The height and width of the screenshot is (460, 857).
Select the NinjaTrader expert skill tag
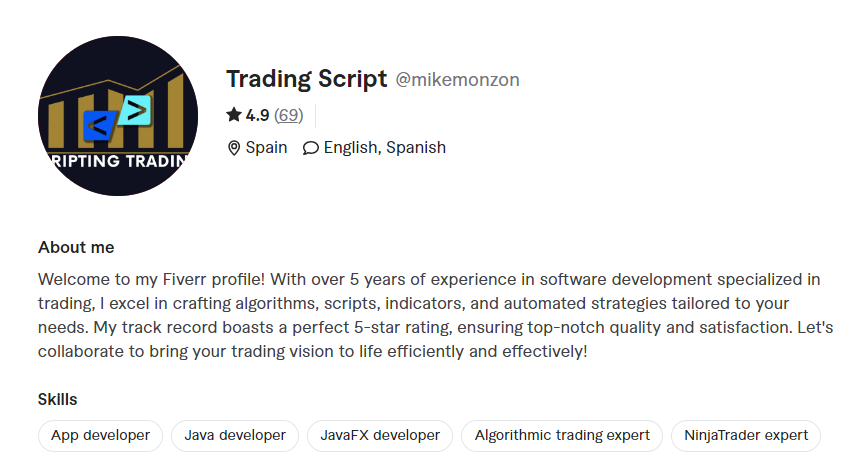pos(746,435)
